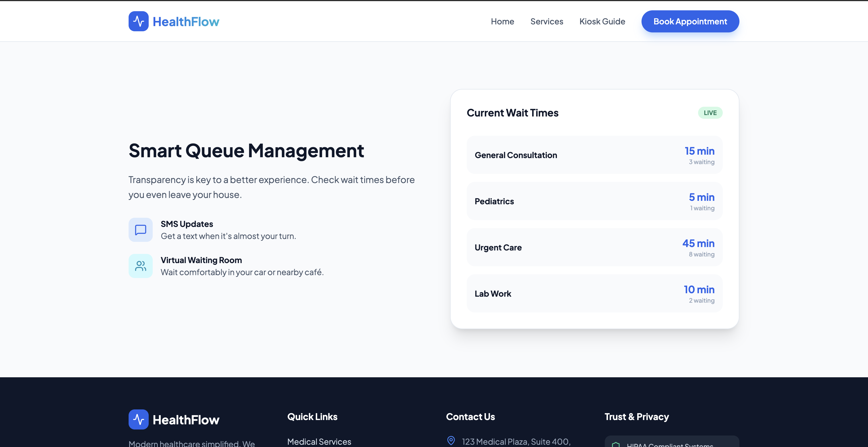Click the HealthFlow wordmark in the navigation bar
The image size is (868, 447).
pos(186,21)
